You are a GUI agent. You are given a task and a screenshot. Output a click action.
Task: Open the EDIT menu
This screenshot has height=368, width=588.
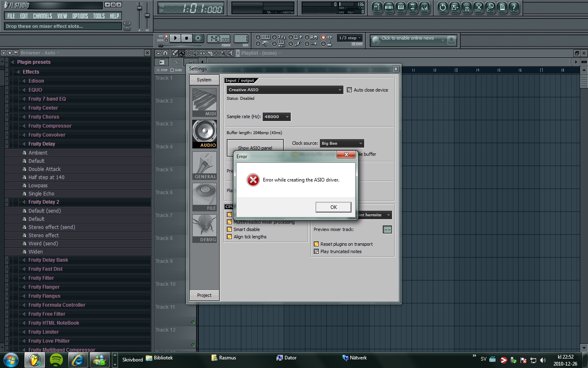(x=24, y=16)
